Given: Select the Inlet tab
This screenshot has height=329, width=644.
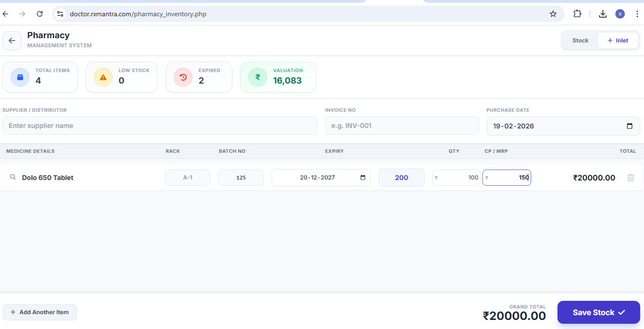Looking at the screenshot, I should [x=618, y=41].
